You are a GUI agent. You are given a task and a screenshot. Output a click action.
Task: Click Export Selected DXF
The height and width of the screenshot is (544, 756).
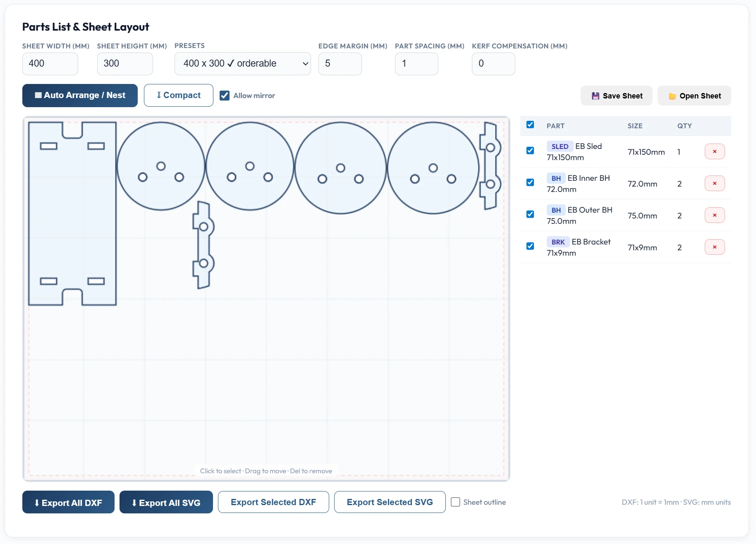point(273,502)
